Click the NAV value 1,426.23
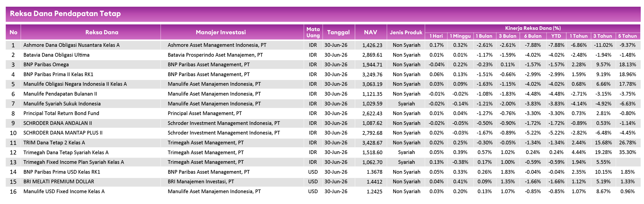Viewport: 644px width, 204px height. pos(372,45)
